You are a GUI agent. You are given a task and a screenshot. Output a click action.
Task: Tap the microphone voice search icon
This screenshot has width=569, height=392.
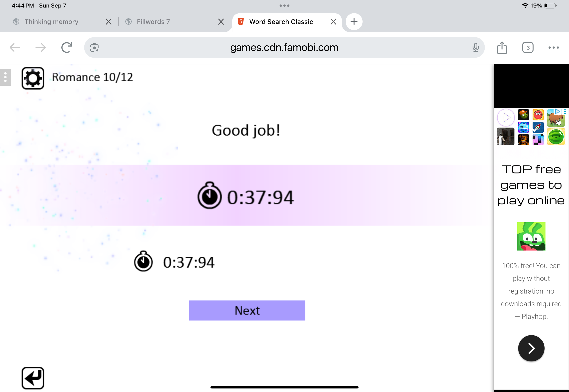[476, 47]
